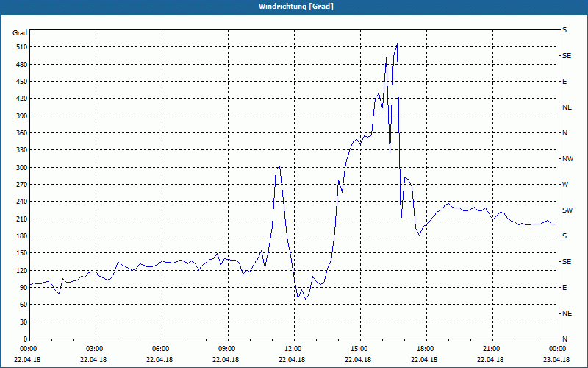Viewport: 588px width, 368px height.
Task: Click the NE compass label near 390 gridline
Action: [567, 107]
